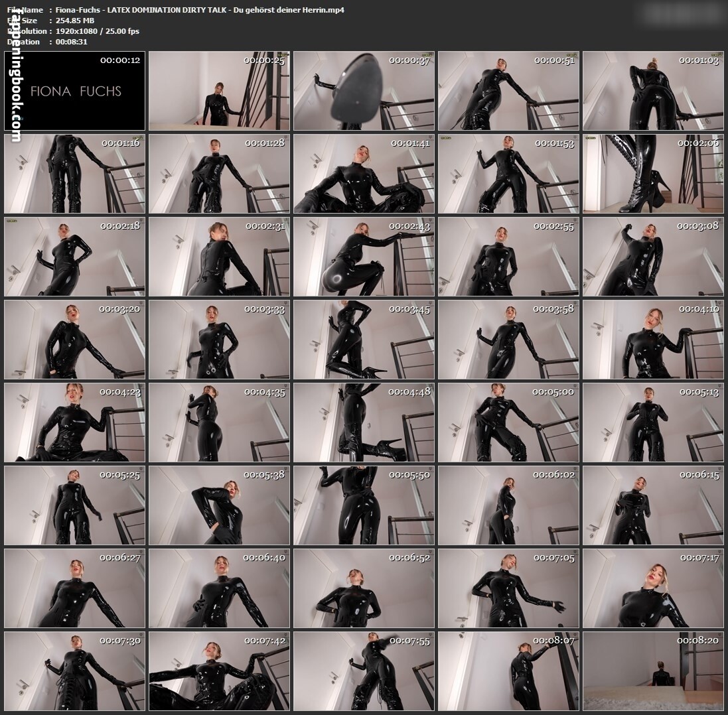Click the file name text in header

pos(200,10)
